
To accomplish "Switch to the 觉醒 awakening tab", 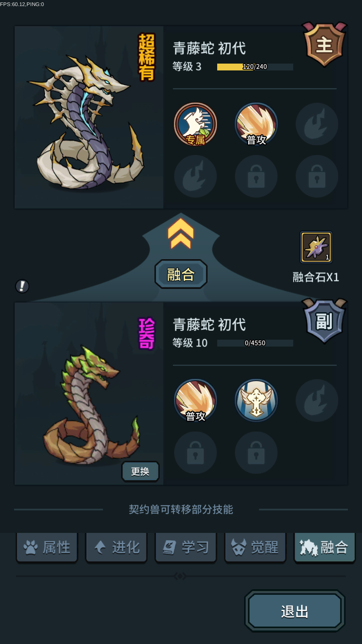I will 255,547.
